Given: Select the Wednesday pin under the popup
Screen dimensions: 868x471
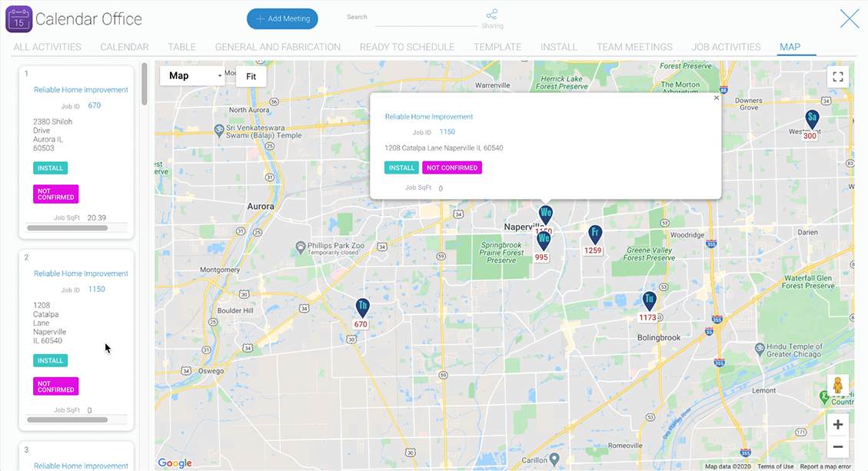Looking at the screenshot, I should click(x=546, y=214).
